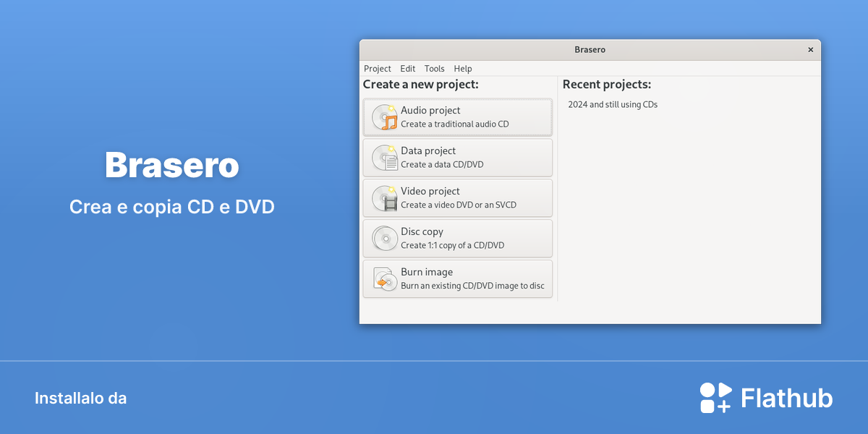Click the 'Installalo da' text
This screenshot has width=868, height=434.
[80, 399]
